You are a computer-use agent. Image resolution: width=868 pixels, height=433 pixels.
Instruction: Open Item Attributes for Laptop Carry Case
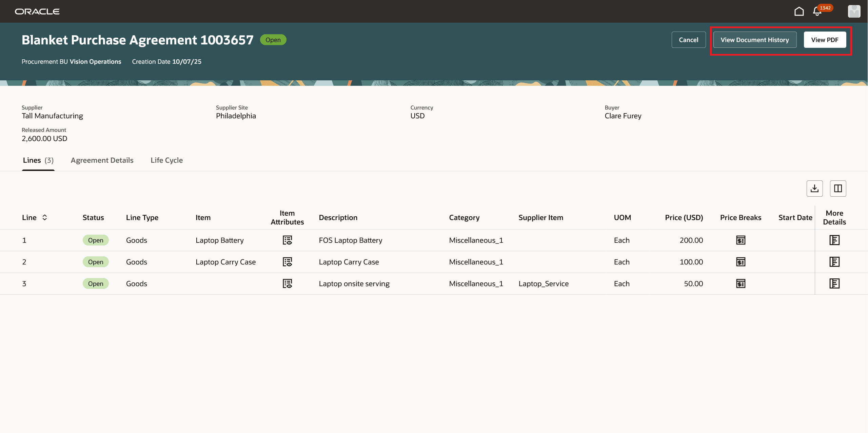tap(287, 262)
